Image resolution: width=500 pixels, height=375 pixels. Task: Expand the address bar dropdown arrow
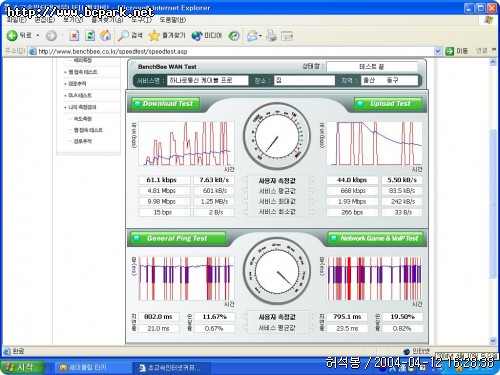click(438, 51)
